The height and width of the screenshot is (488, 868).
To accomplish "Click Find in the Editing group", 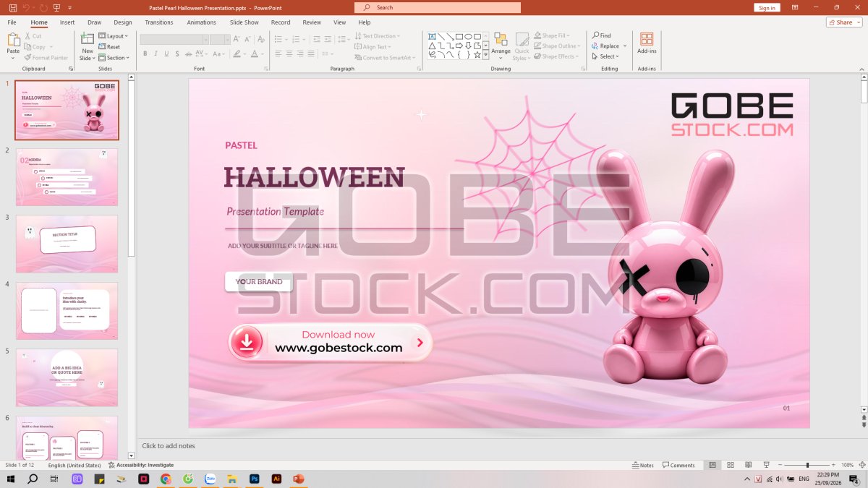I will 601,35.
